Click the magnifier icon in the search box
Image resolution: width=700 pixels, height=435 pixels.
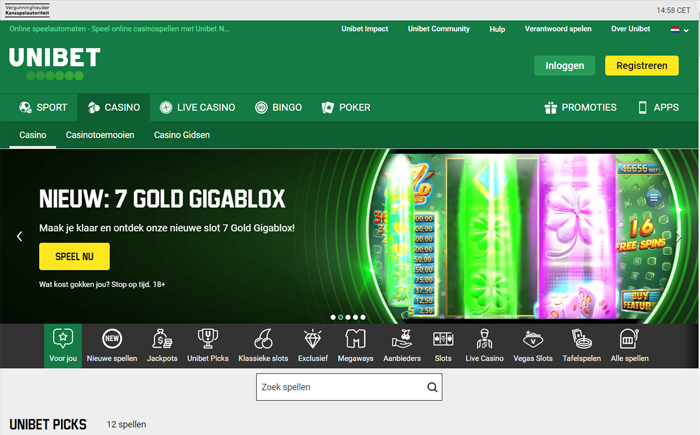click(432, 387)
